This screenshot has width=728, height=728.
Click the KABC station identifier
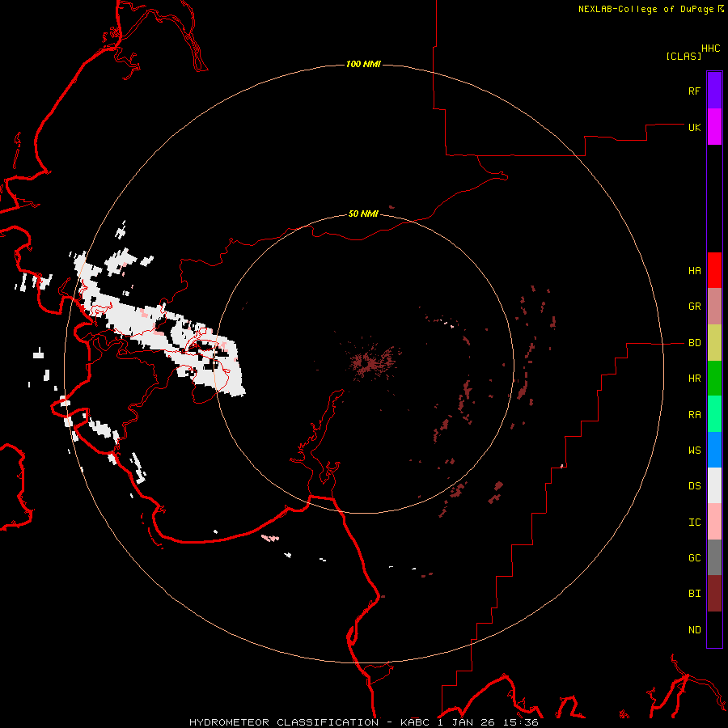[415, 722]
